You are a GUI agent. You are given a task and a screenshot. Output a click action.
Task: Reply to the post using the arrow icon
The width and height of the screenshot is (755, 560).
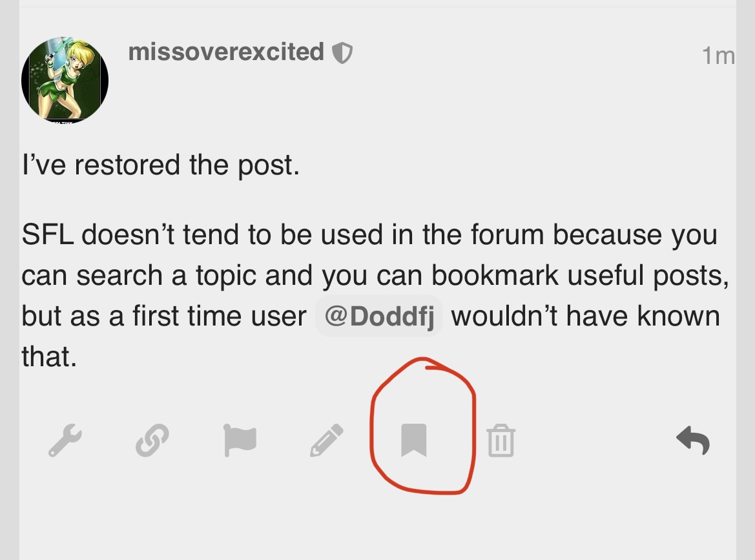(x=693, y=440)
